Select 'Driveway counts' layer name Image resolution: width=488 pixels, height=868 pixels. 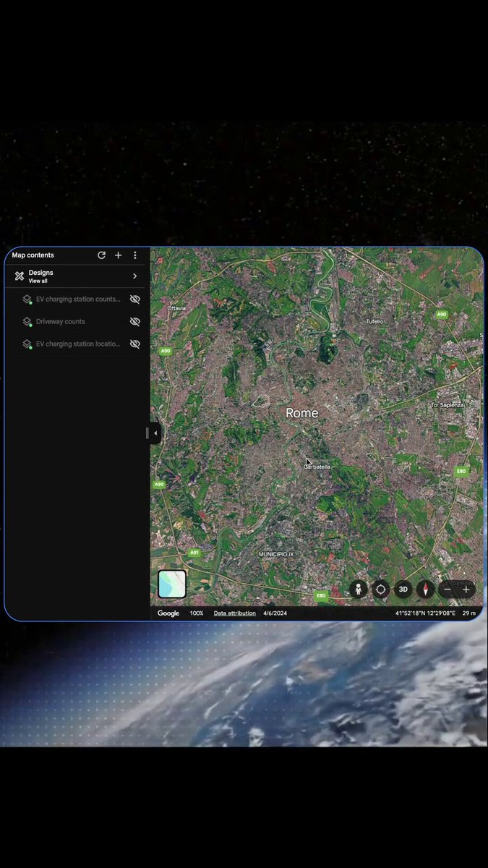[x=61, y=322]
